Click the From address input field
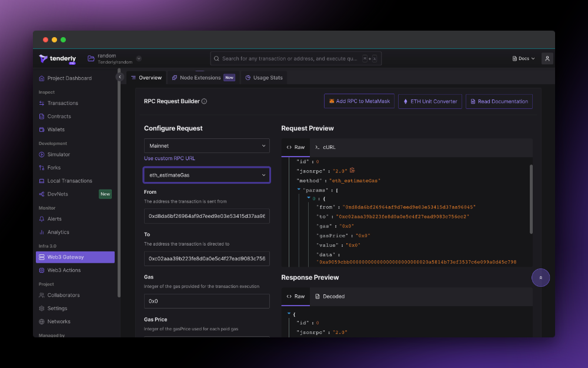The height and width of the screenshot is (368, 588). pyautogui.click(x=206, y=216)
